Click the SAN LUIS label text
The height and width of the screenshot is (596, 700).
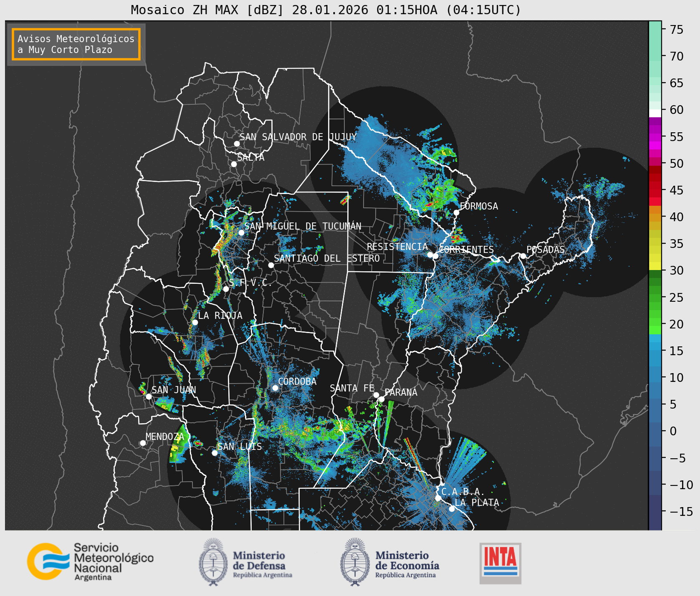240,447
